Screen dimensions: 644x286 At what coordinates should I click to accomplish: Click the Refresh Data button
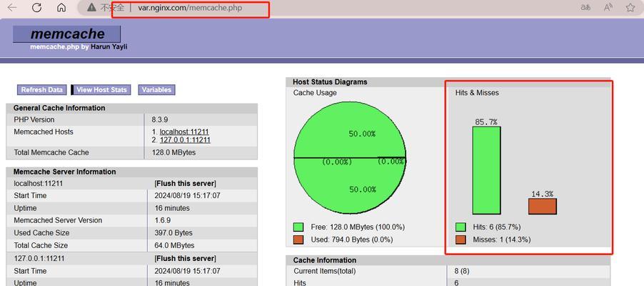tap(42, 89)
